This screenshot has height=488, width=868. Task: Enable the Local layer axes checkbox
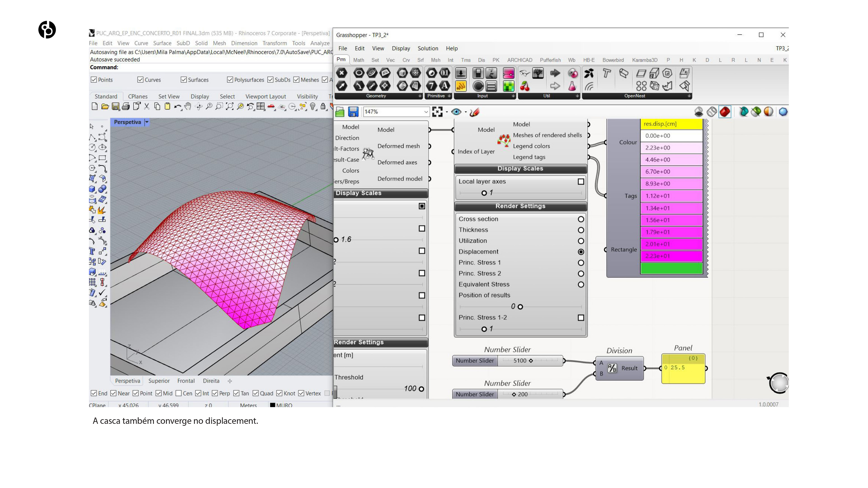(x=580, y=181)
